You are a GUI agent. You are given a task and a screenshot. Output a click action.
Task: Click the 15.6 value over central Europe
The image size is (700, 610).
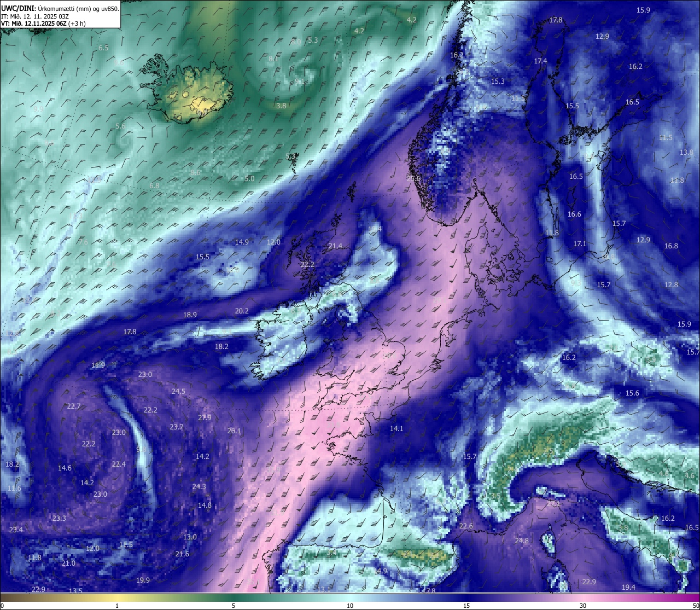tap(632, 393)
